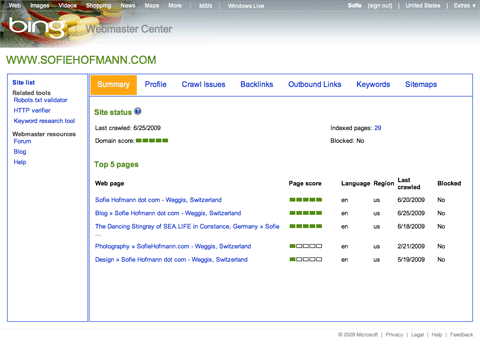This screenshot has width=480, height=360.
Task: Switch to the Profile tab
Action: 156,84
